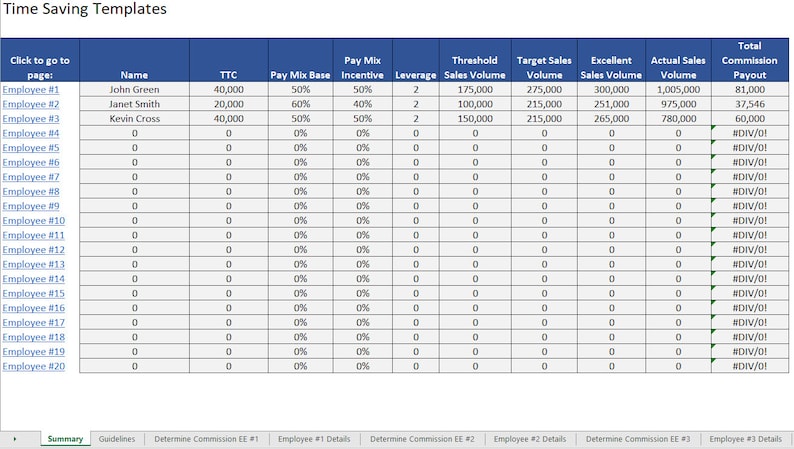Image resolution: width=794 pixels, height=449 pixels.
Task: Switch to the Summary sheet tab
Action: 65,439
